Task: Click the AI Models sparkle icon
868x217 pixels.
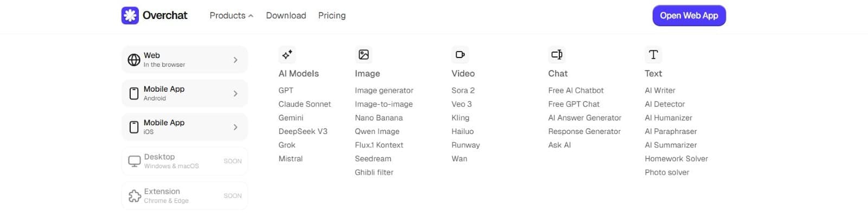Action: click(x=287, y=54)
